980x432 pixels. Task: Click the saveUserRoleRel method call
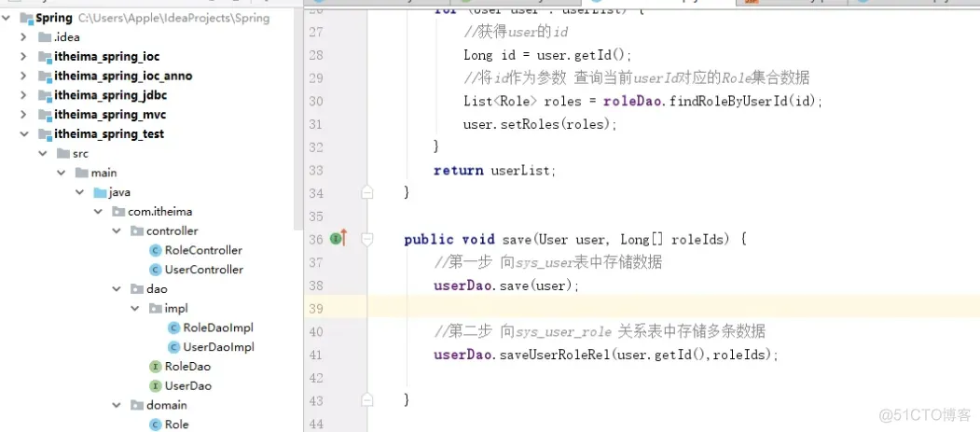[556, 355]
